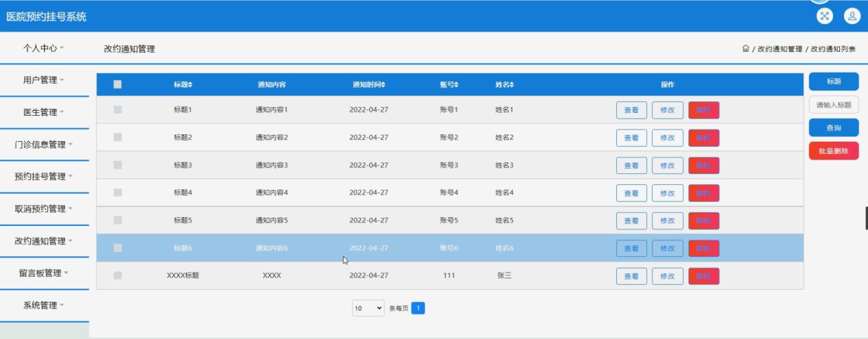
Task: Click 查看 in row 标题5
Action: pos(631,221)
